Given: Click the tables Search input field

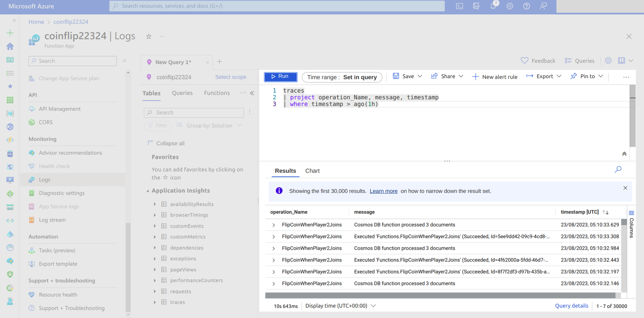Looking at the screenshot, I should click(194, 113).
